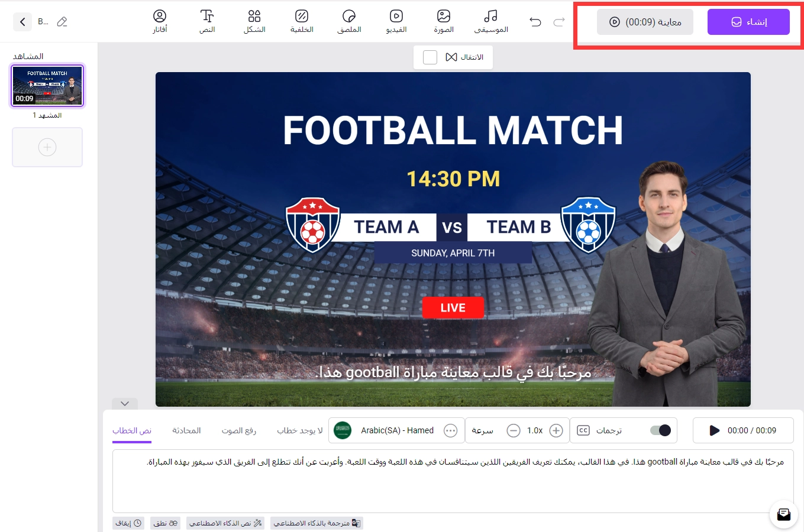Open the Sticker (الملصق) tool
The height and width of the screenshot is (532, 804).
point(349,21)
